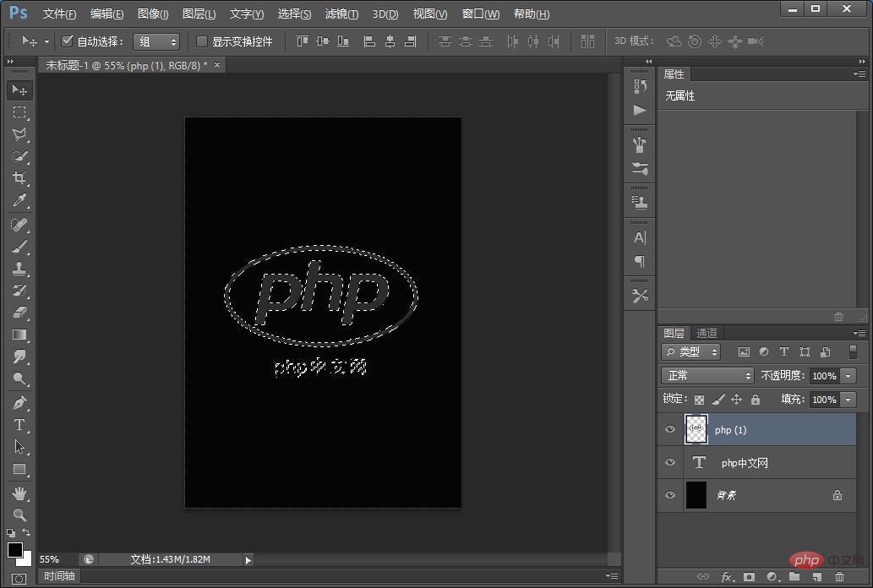Open the 图层(L) menu
Screen dimensions: 873x588
click(199, 14)
